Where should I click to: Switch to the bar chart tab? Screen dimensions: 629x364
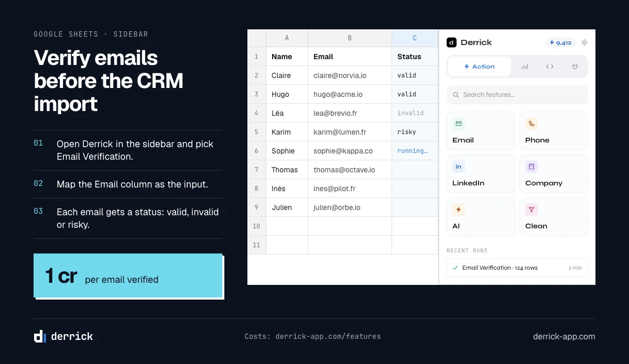click(525, 67)
